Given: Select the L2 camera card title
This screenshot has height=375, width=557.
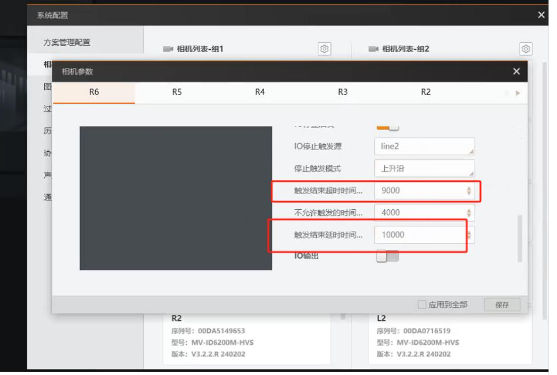Looking at the screenshot, I should [381, 318].
